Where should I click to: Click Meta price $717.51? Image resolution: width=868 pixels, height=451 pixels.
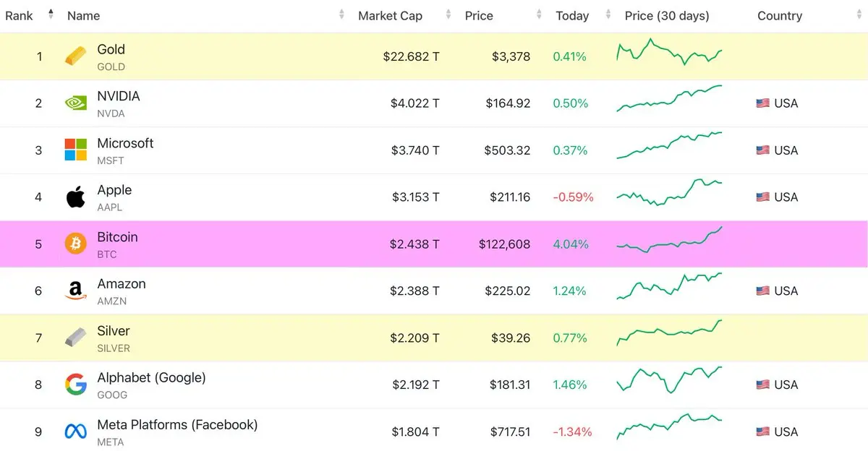point(509,432)
